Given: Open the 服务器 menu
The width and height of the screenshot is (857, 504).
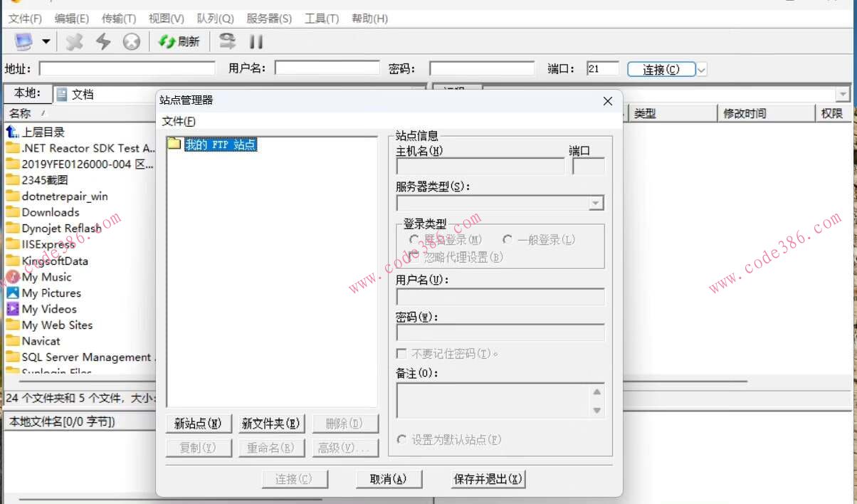Looking at the screenshot, I should click(x=269, y=19).
